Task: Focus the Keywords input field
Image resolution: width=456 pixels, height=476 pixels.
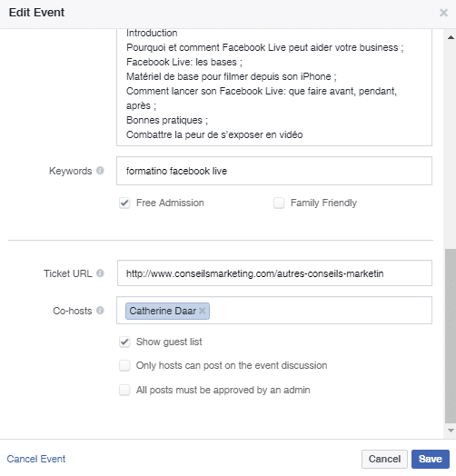Action: [x=274, y=171]
